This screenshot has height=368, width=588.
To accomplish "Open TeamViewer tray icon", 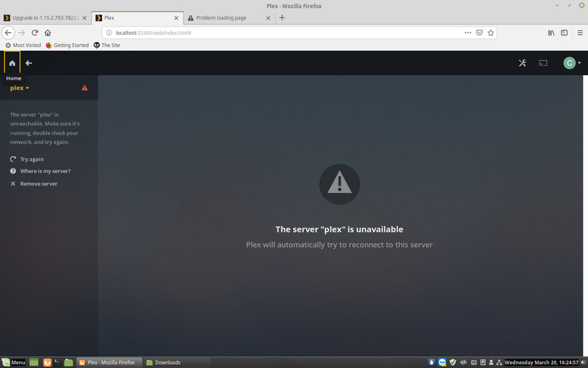I will pyautogui.click(x=442, y=362).
